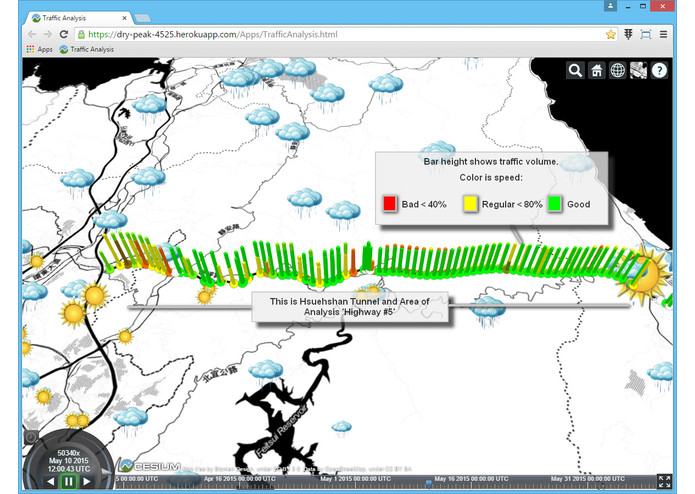Click timeline at May 31 2015 label

[x=588, y=479]
